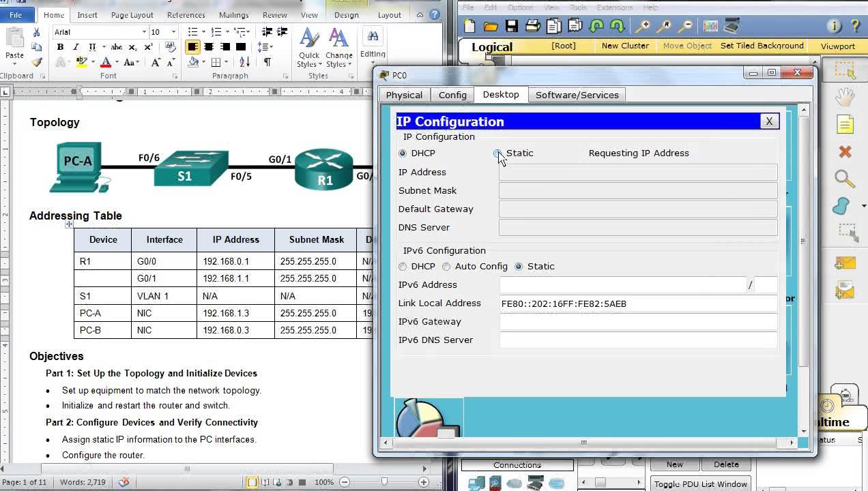Click the Save disk icon in Packet Tracer
This screenshot has width=868, height=491.
point(512,27)
